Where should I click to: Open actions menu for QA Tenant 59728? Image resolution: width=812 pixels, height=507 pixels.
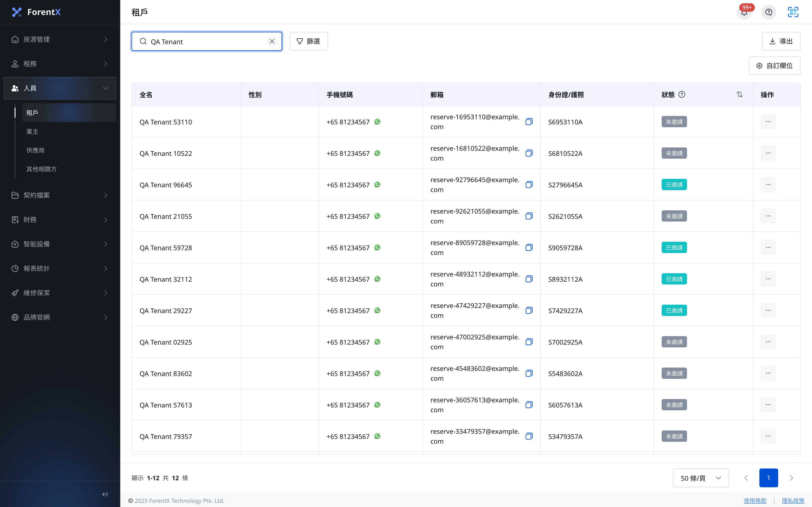pyautogui.click(x=768, y=247)
